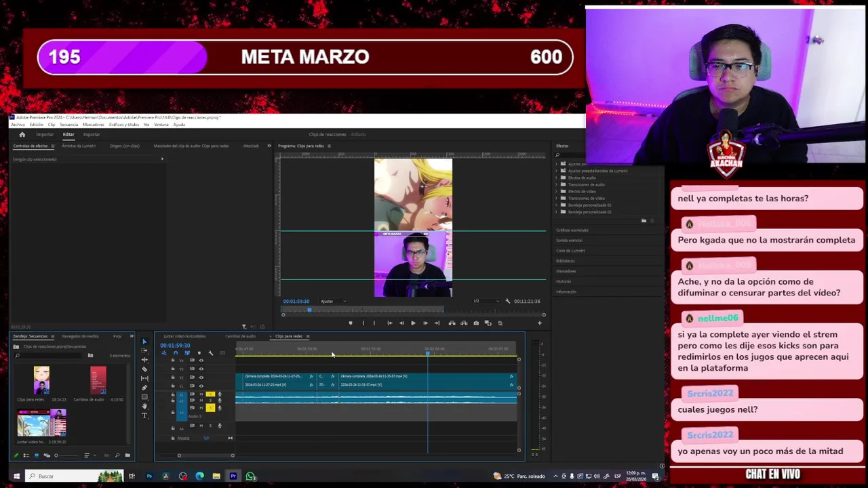Step forward one frame
868x488 pixels.
(425, 323)
